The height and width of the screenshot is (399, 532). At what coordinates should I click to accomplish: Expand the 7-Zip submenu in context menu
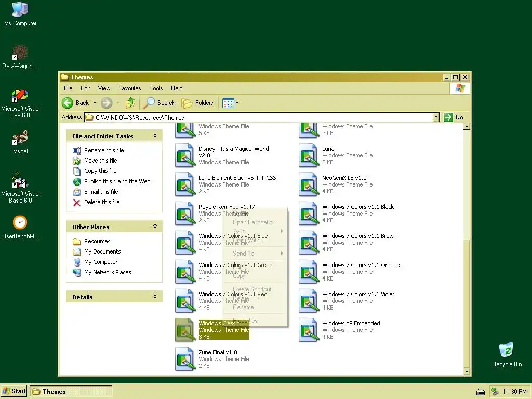tap(255, 231)
